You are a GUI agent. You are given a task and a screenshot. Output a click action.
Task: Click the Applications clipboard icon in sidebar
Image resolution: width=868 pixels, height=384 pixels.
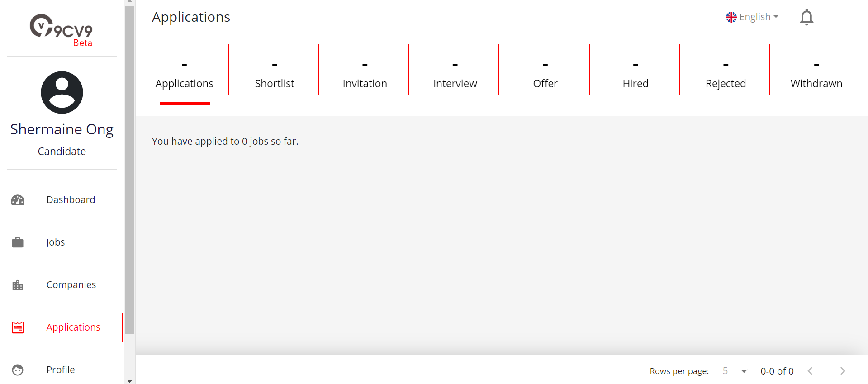[x=17, y=327]
